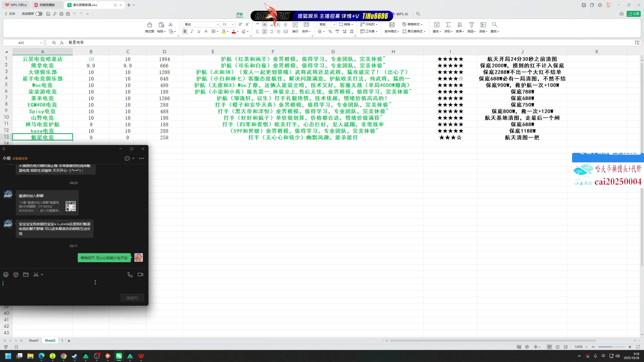This screenshot has height=362, width=644.
Task: Click the green Share button
Action: pos(633,14)
